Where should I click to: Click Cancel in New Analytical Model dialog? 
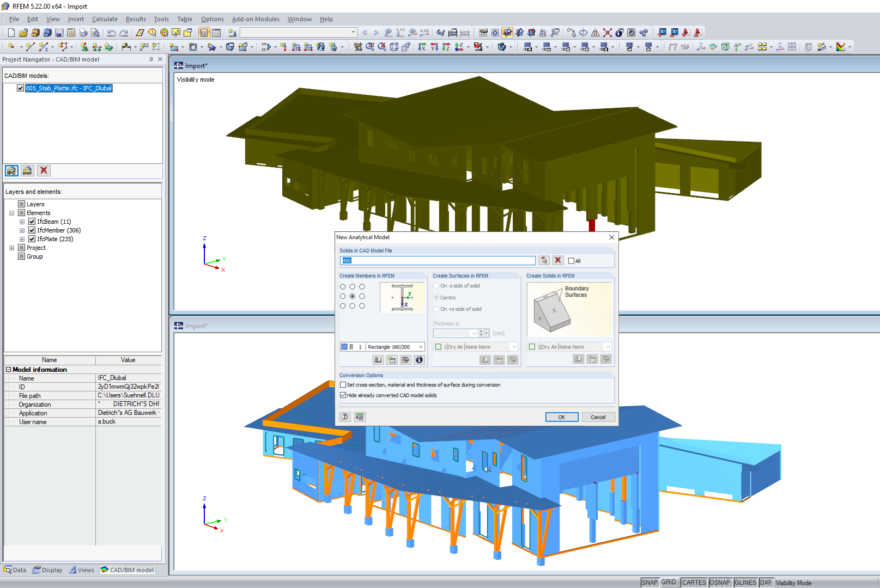598,417
